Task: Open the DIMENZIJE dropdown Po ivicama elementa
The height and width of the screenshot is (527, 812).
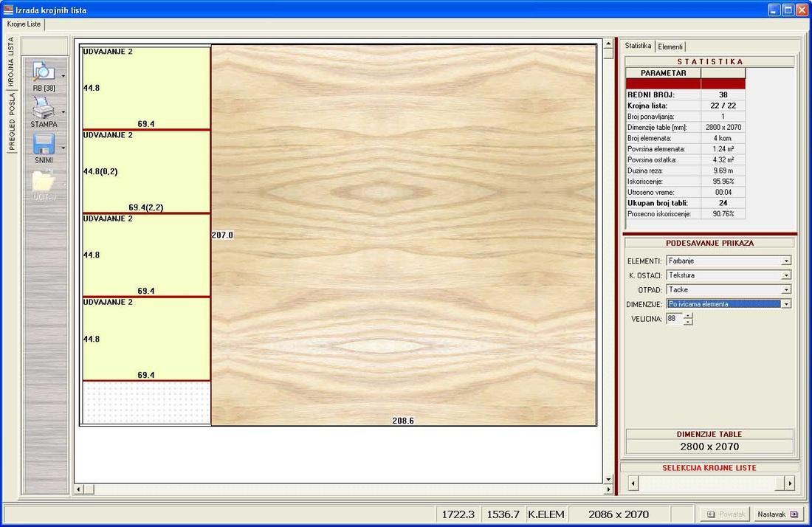Action: pyautogui.click(x=787, y=304)
